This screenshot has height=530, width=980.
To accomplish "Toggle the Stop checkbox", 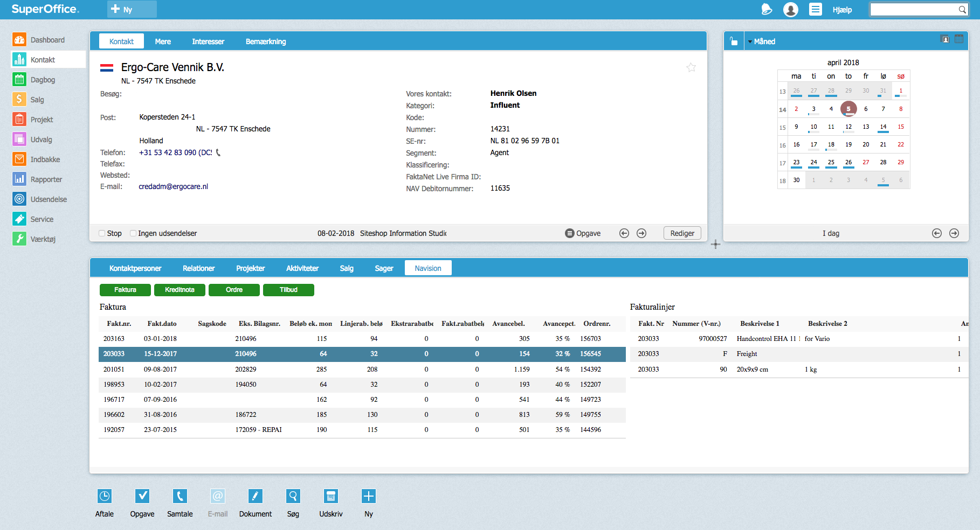I will tap(102, 233).
